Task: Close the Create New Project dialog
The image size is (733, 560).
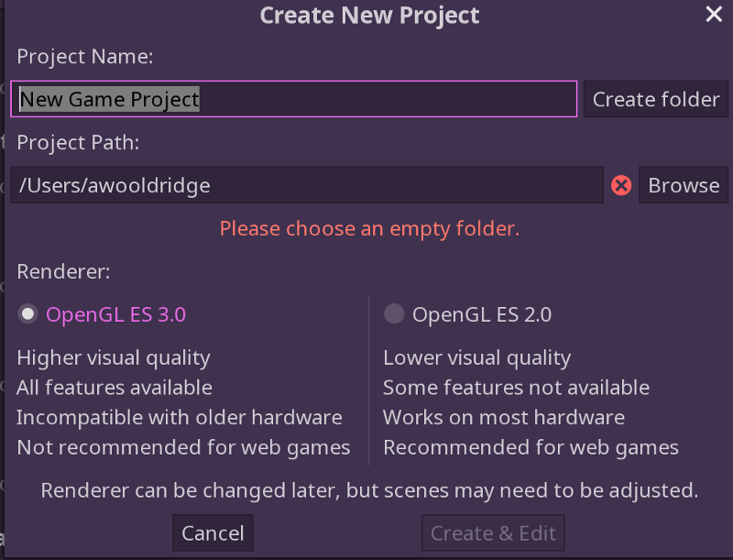Action: point(714,14)
